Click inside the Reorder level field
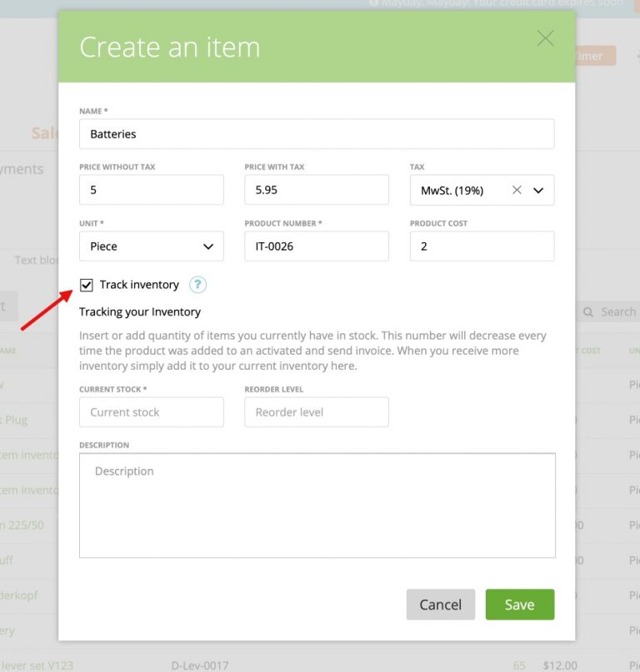Viewport: 640px width, 672px height. pyautogui.click(x=316, y=411)
